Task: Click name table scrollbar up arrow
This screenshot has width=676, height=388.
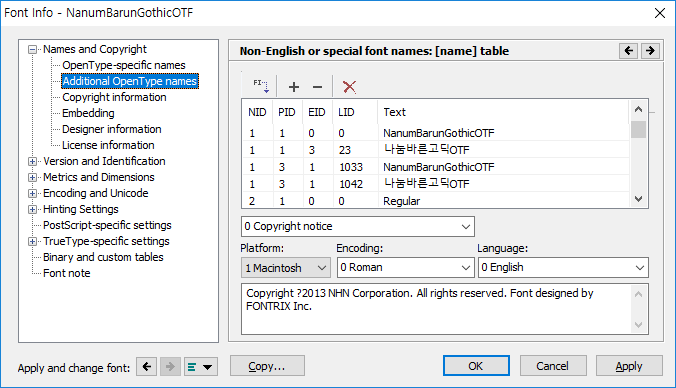Action: (638, 110)
